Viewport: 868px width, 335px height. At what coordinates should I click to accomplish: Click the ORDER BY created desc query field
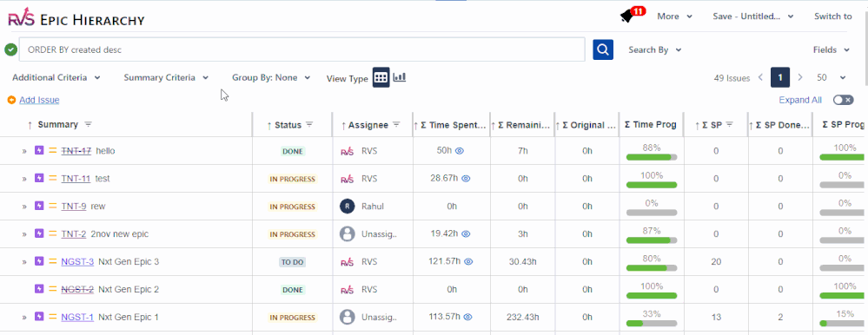302,49
